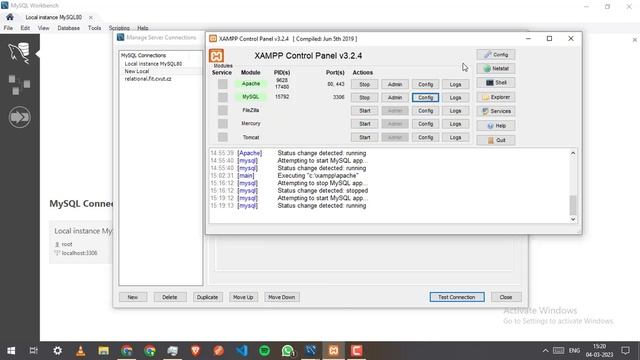Toggle the MySQL service checkbox
The height and width of the screenshot is (360, 640).
222,97
